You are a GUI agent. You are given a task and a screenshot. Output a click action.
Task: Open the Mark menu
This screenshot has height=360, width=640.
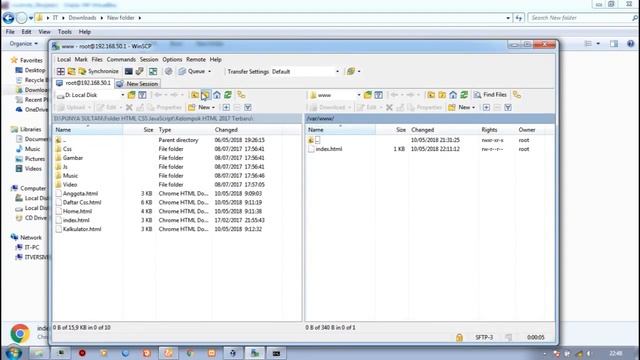(x=81, y=60)
